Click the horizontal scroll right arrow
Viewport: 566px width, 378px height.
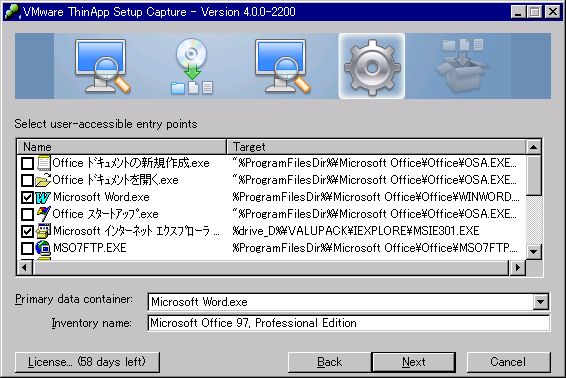pyautogui.click(x=518, y=268)
